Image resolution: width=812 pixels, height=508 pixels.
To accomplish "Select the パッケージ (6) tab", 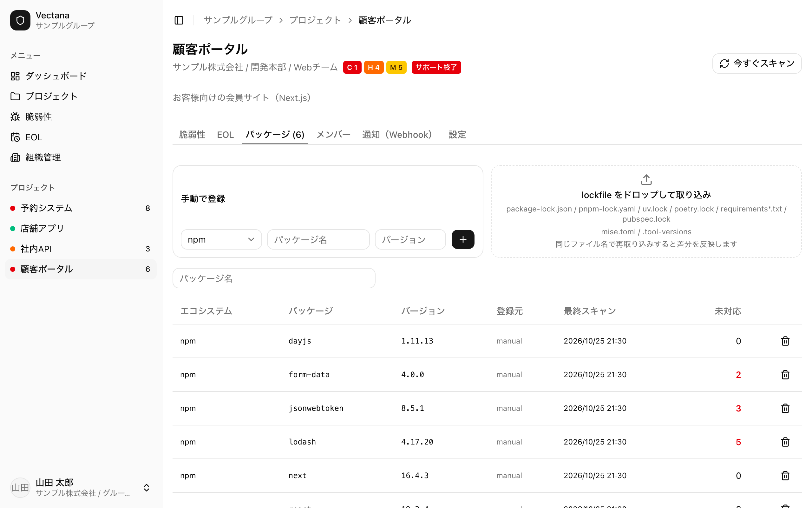I will [275, 134].
